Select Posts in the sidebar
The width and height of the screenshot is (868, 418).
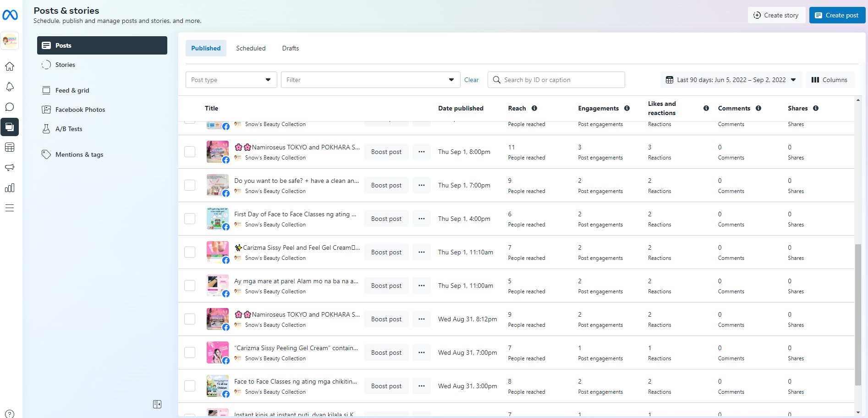102,45
